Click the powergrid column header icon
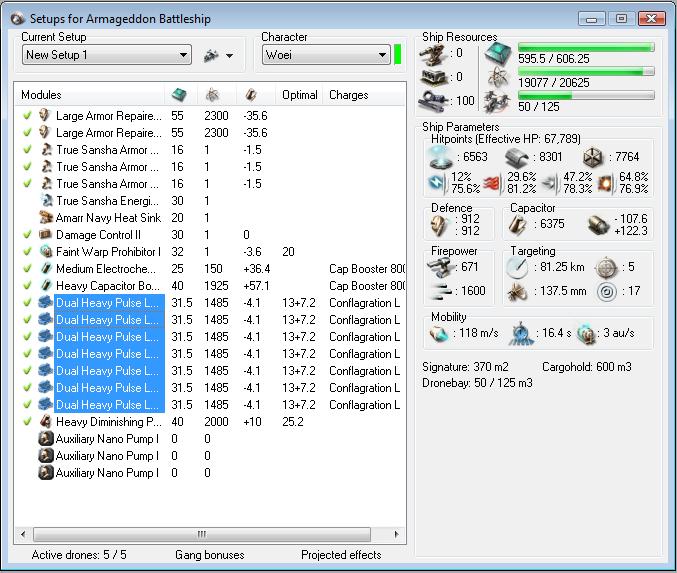677x573 pixels. click(x=212, y=95)
